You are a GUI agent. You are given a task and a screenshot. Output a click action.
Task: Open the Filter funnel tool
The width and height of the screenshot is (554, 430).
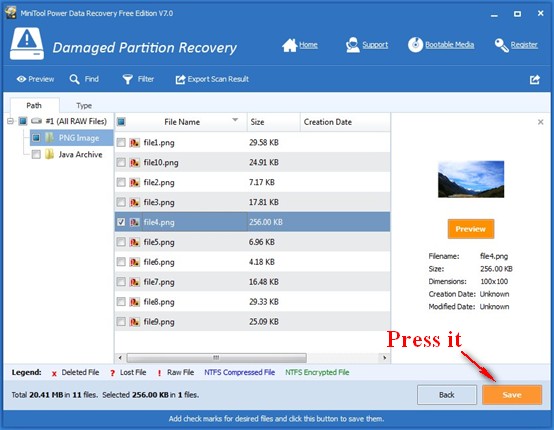[x=127, y=79]
